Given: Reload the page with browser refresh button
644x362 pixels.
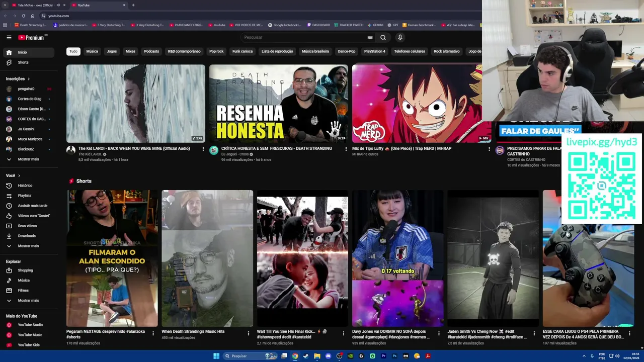Looking at the screenshot, I should [23, 16].
